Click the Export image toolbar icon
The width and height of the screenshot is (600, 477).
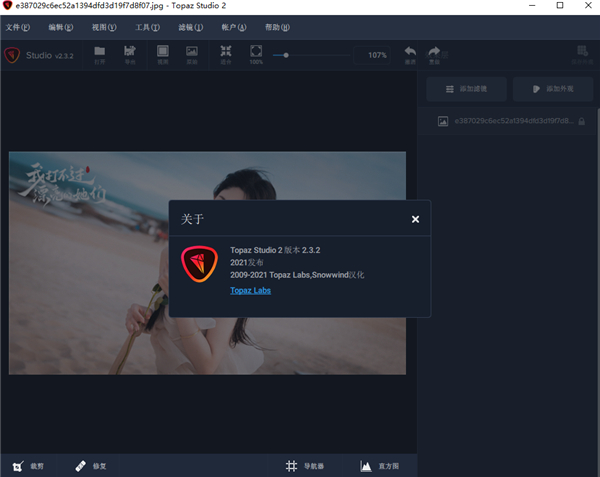coord(130,52)
